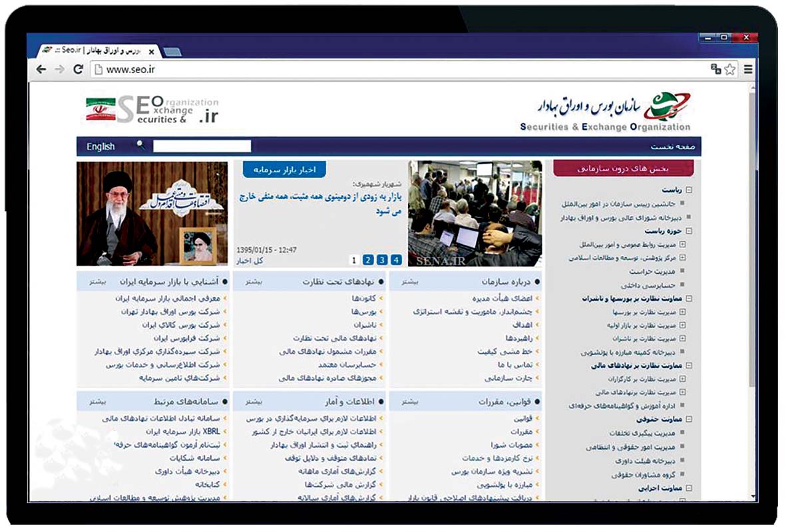Click the SEO.ir logo with Iran flag
This screenshot has height=532, width=786.
point(152,110)
